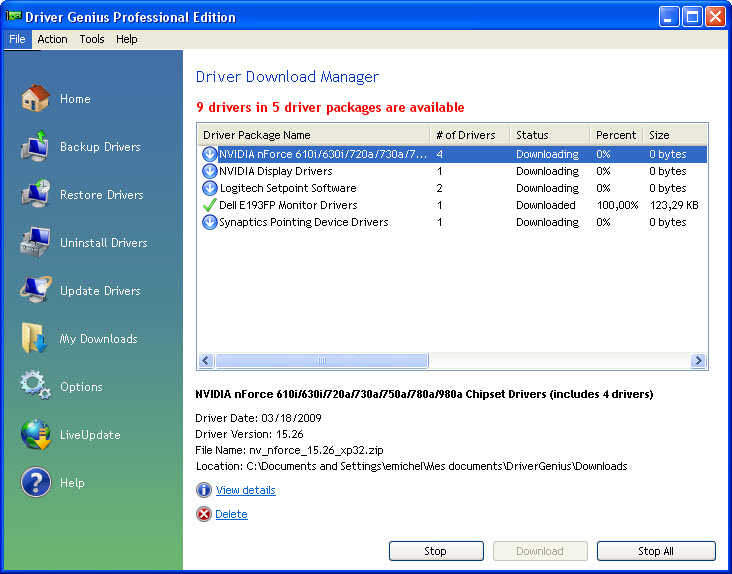This screenshot has width=732, height=574.
Task: Click the 100,00% percent cell
Action: [617, 205]
